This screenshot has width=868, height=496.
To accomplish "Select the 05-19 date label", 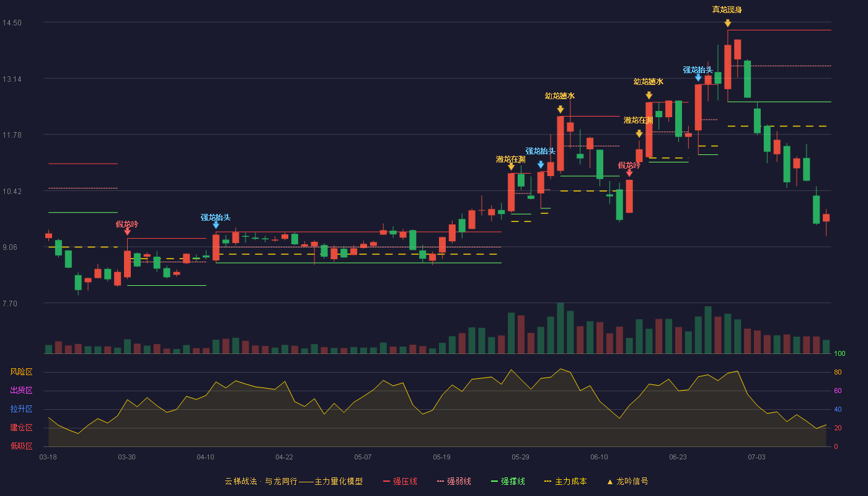I will tap(442, 457).
